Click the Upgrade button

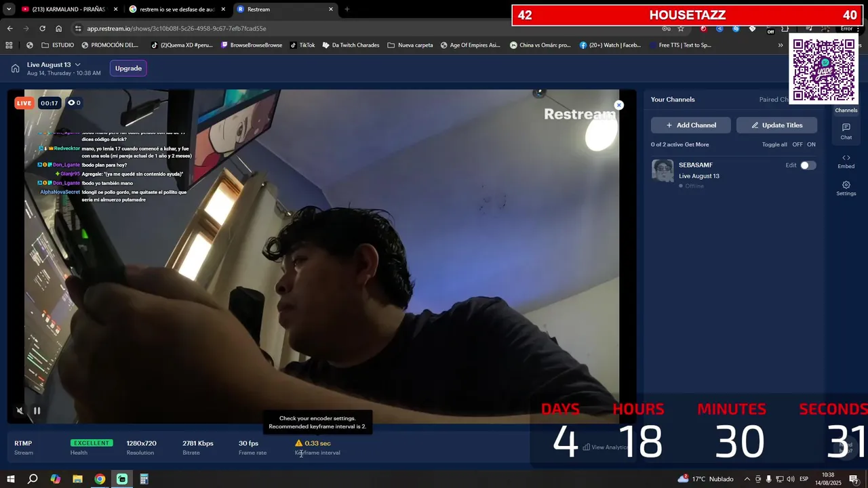click(x=128, y=68)
